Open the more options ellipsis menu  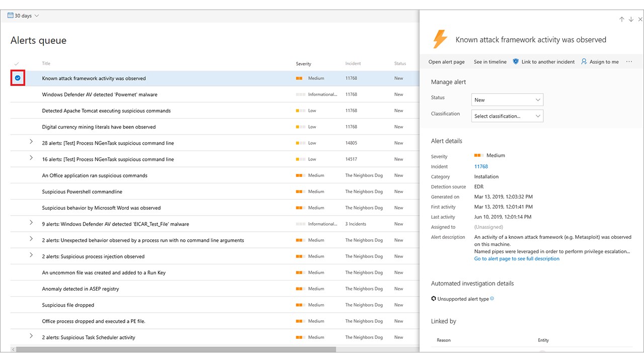click(629, 61)
